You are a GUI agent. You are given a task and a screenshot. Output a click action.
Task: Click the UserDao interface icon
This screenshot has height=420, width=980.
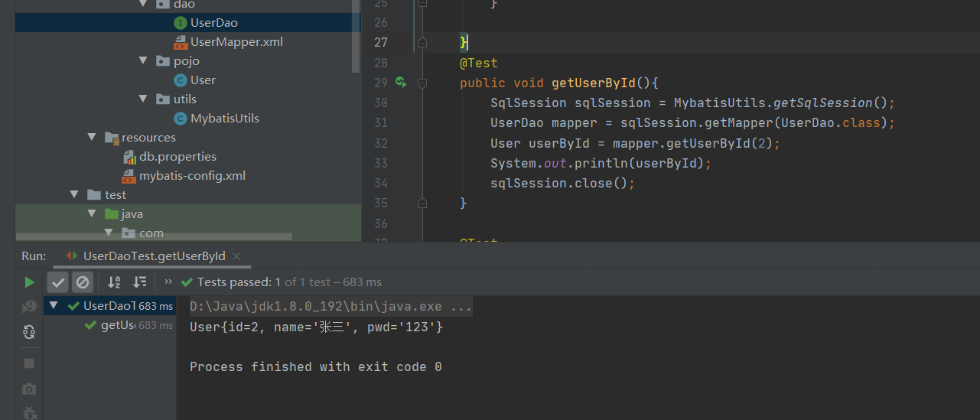pos(181,23)
